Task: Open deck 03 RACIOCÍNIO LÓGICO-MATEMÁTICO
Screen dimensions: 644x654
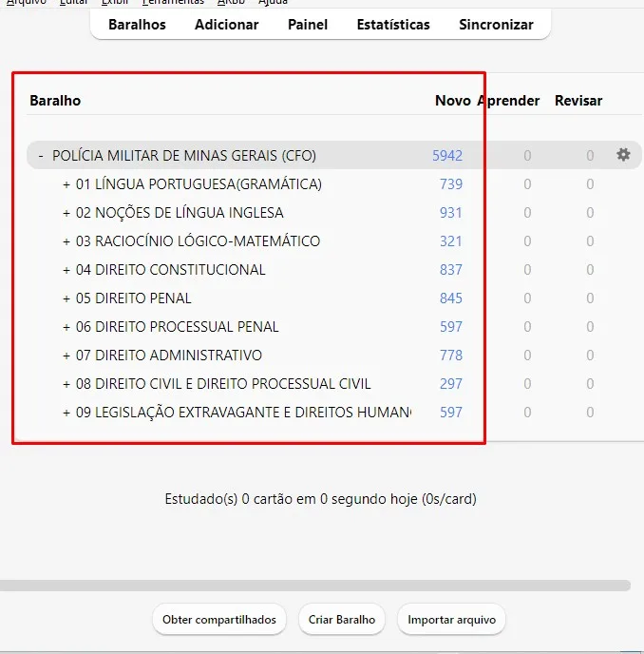Action: coord(198,241)
